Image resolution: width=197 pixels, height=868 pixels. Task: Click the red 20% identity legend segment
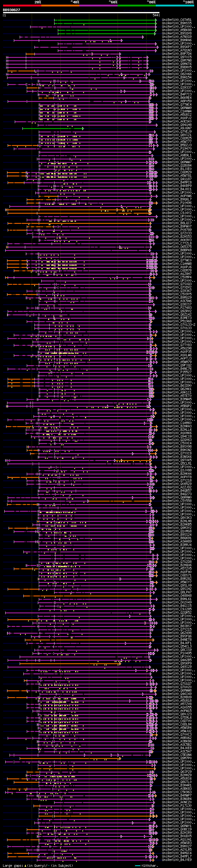click(x=22, y=6)
